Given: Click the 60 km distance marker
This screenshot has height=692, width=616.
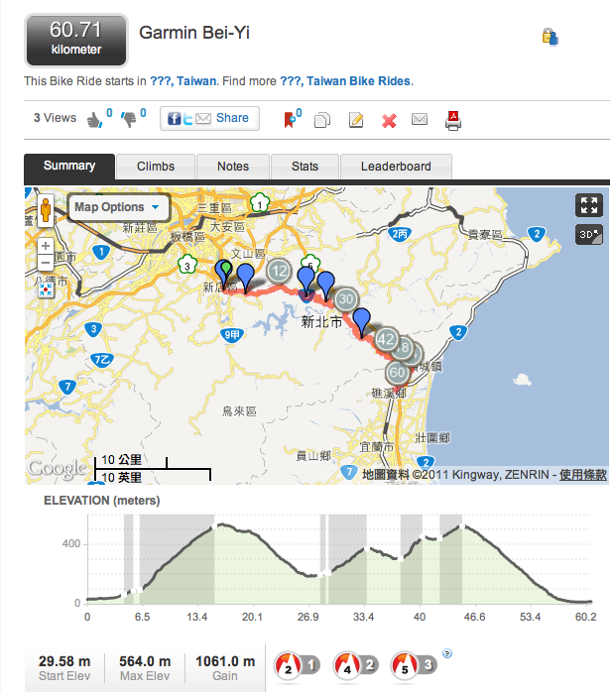Looking at the screenshot, I should (397, 373).
